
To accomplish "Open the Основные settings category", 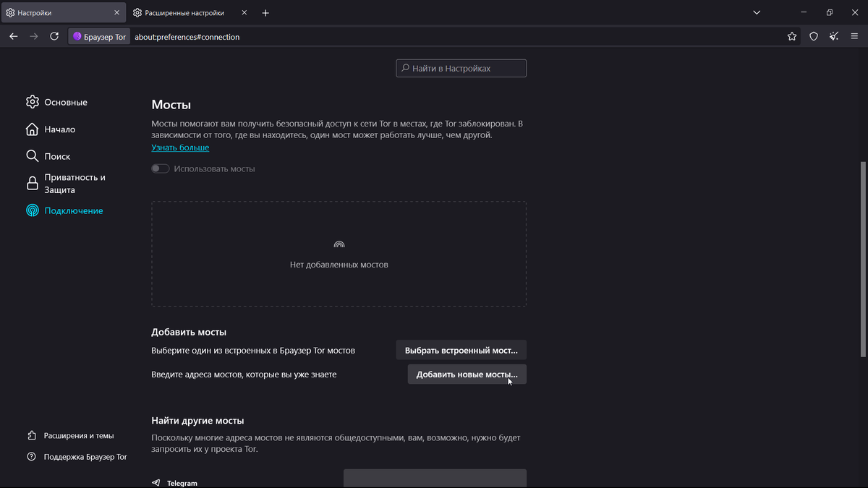I will point(56,102).
